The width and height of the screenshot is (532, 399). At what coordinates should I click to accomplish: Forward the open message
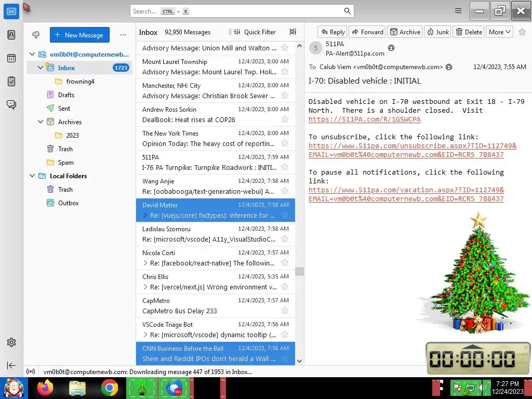pyautogui.click(x=367, y=32)
